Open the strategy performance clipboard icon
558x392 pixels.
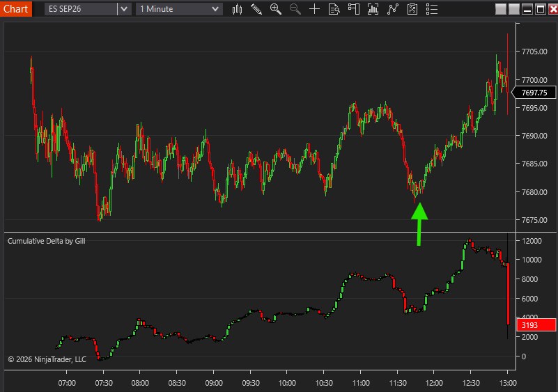[412, 9]
